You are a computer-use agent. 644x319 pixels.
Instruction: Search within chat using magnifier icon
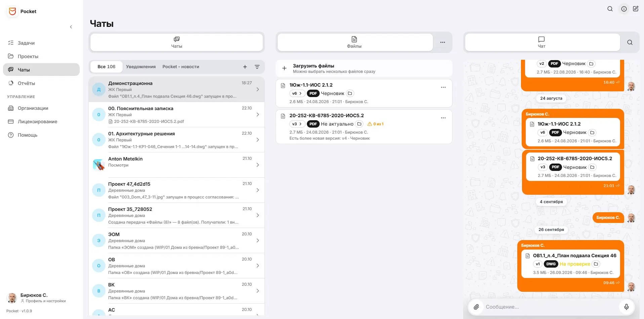(630, 42)
